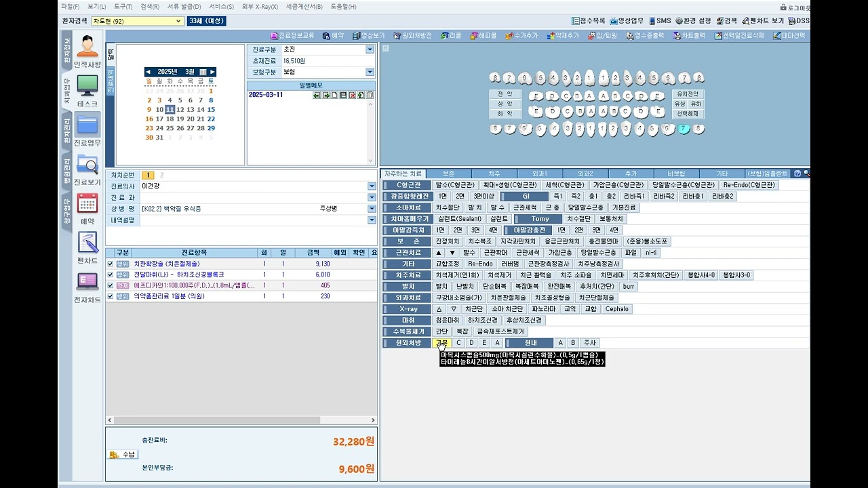Screen dimensions: 868x488
Task: Click the 실런트(Sealant) button
Action: pyautogui.click(x=459, y=219)
